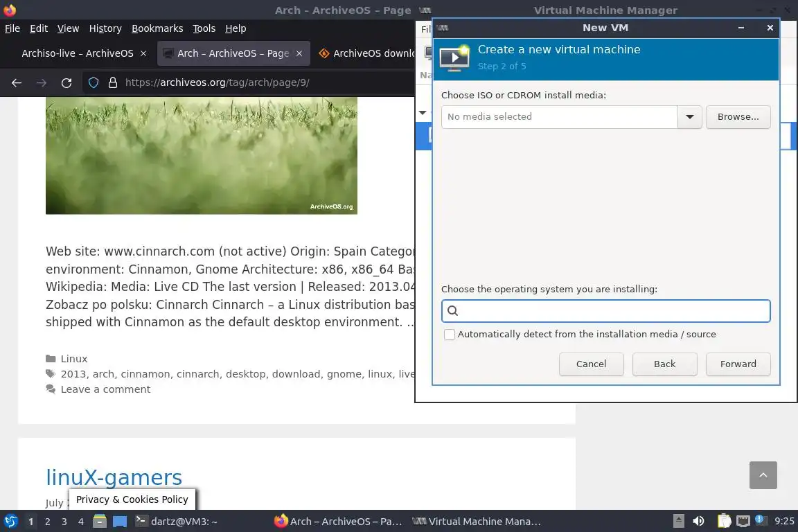Click the Firefox forward arrow

tap(42, 83)
